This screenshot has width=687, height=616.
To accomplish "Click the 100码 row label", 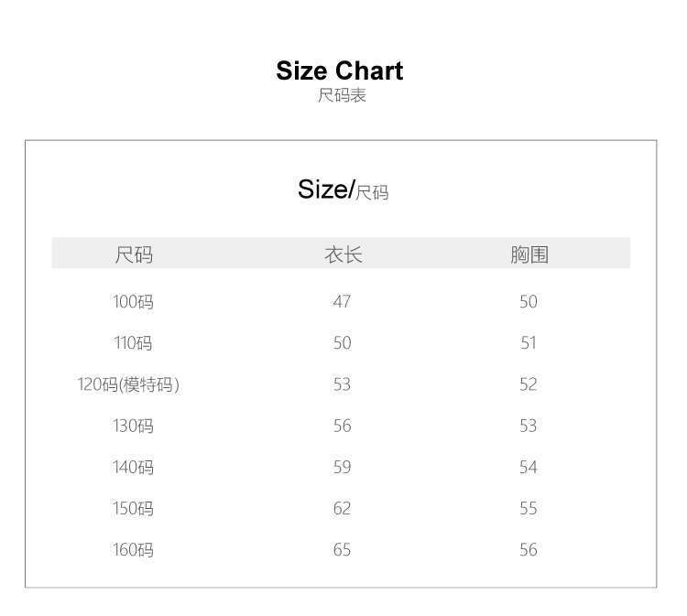I will point(134,302).
